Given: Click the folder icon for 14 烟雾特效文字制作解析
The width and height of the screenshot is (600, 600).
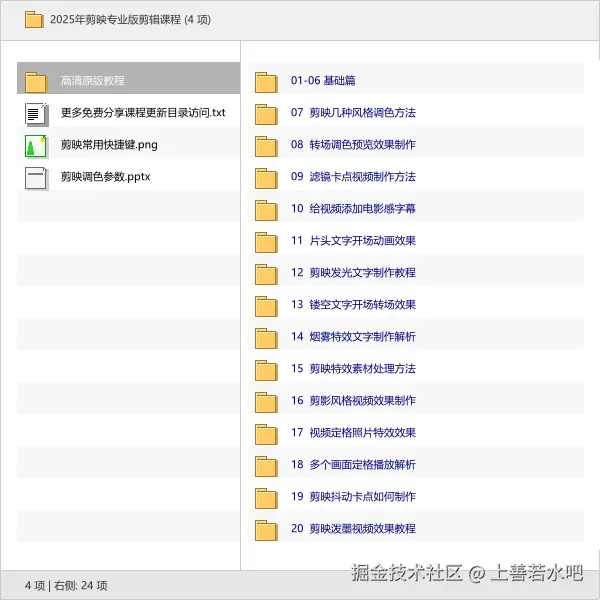Looking at the screenshot, I should [266, 338].
